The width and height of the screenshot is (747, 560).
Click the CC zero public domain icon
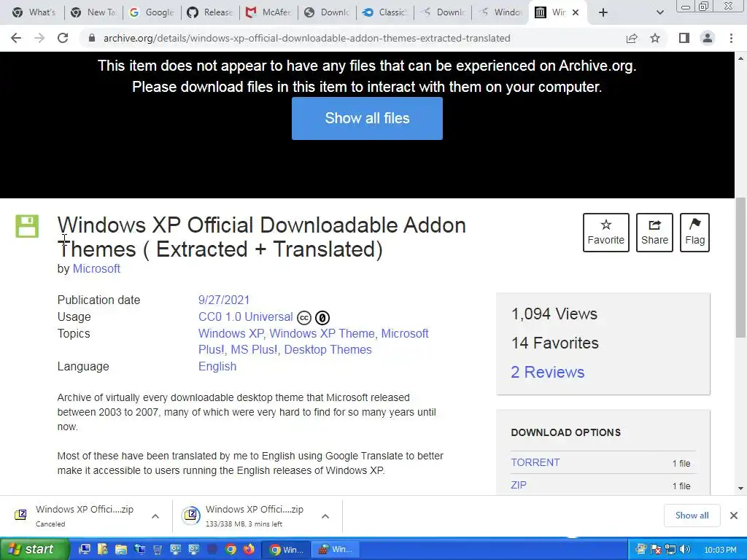pyautogui.click(x=322, y=318)
